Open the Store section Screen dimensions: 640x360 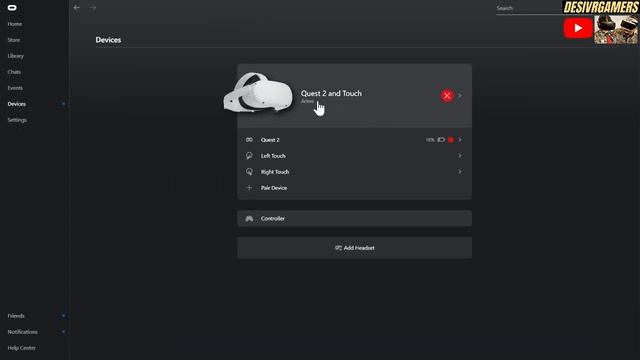[14, 40]
